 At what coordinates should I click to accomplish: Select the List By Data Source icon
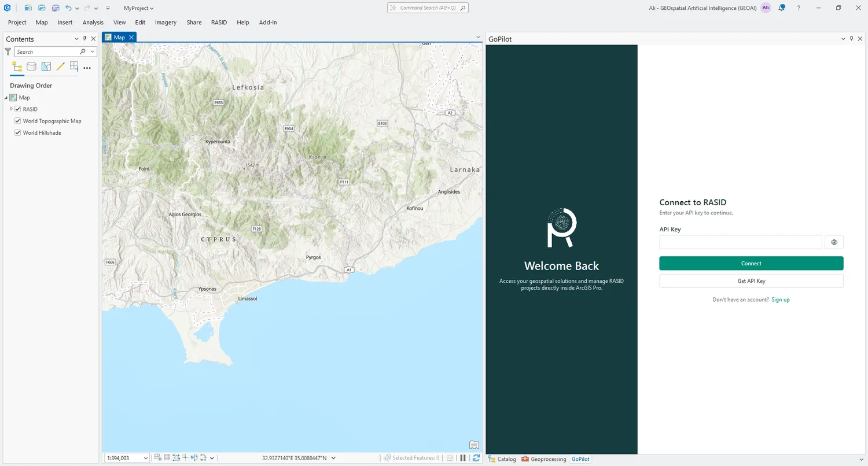coord(32,67)
